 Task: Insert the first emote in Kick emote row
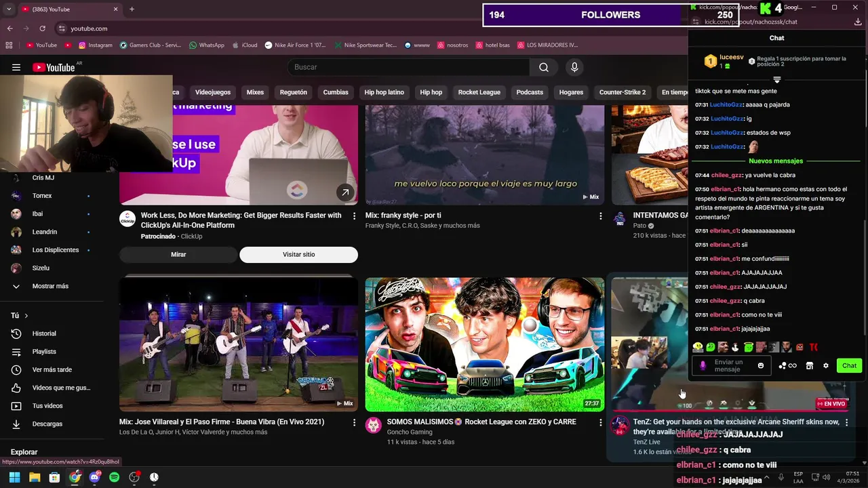tap(698, 347)
